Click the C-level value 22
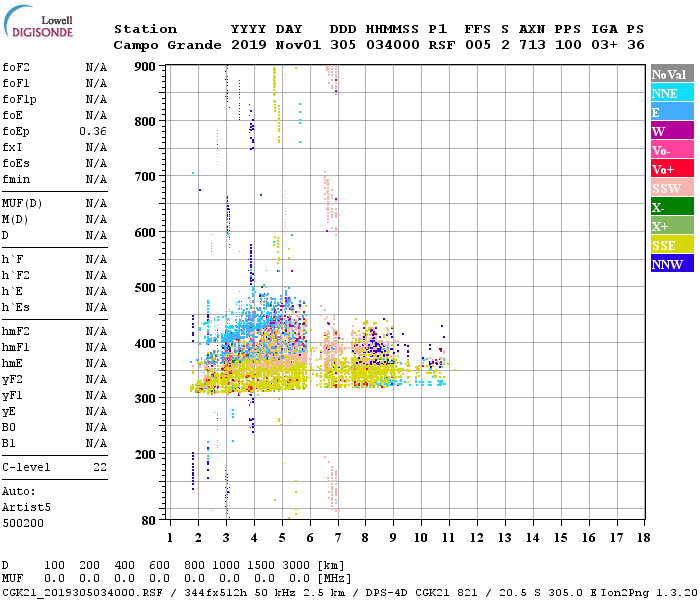 pos(100,467)
